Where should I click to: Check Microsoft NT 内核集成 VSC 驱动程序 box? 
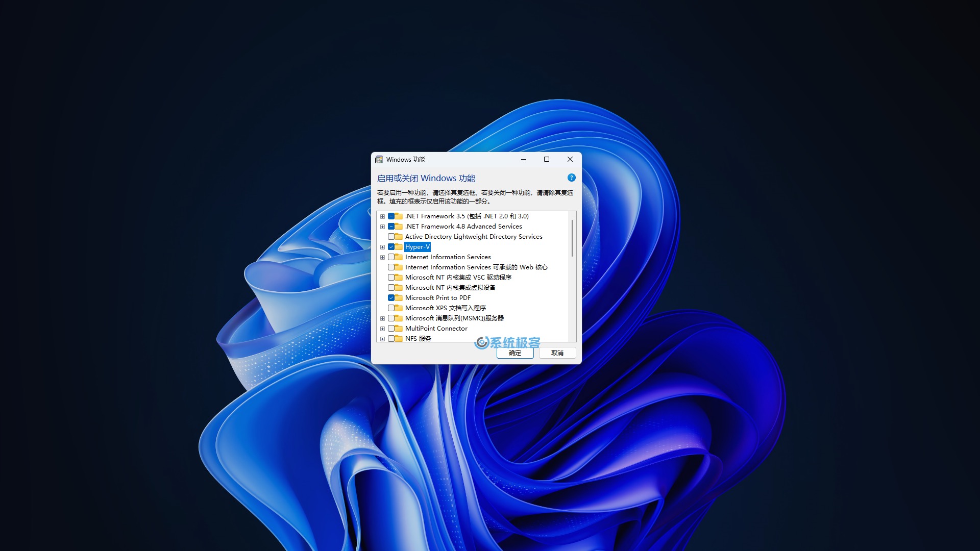pyautogui.click(x=391, y=278)
